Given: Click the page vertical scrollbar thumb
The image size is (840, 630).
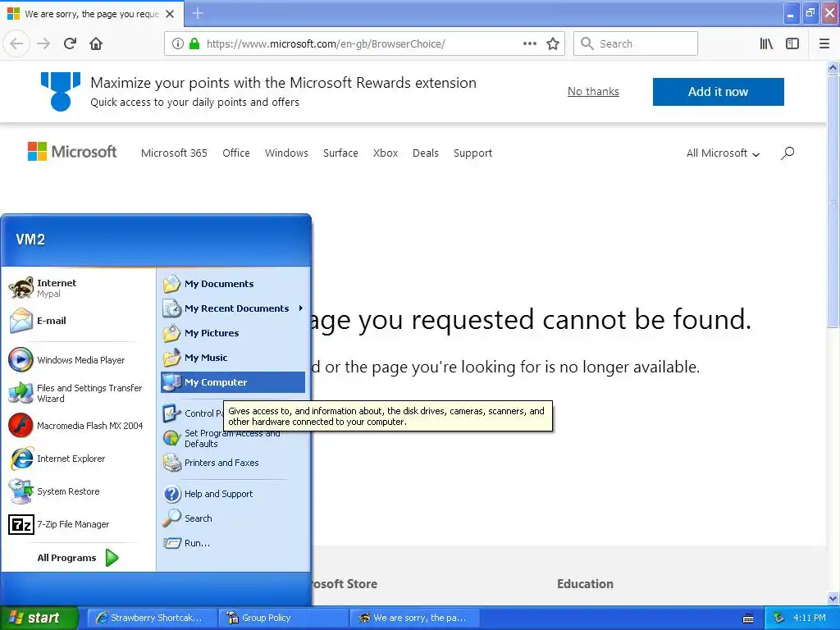Looking at the screenshot, I should point(833,201).
